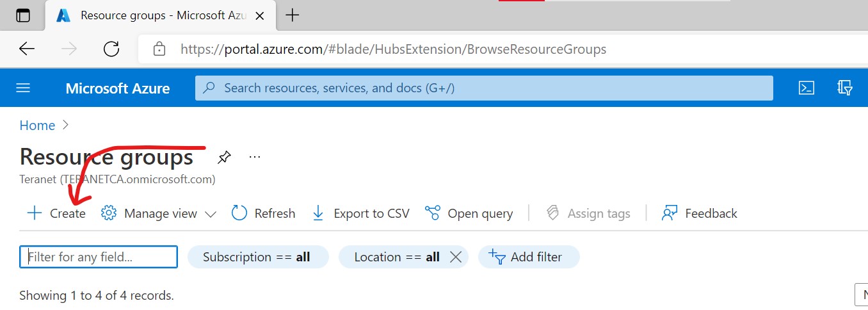Launch Cloud Shell from the header

point(806,88)
